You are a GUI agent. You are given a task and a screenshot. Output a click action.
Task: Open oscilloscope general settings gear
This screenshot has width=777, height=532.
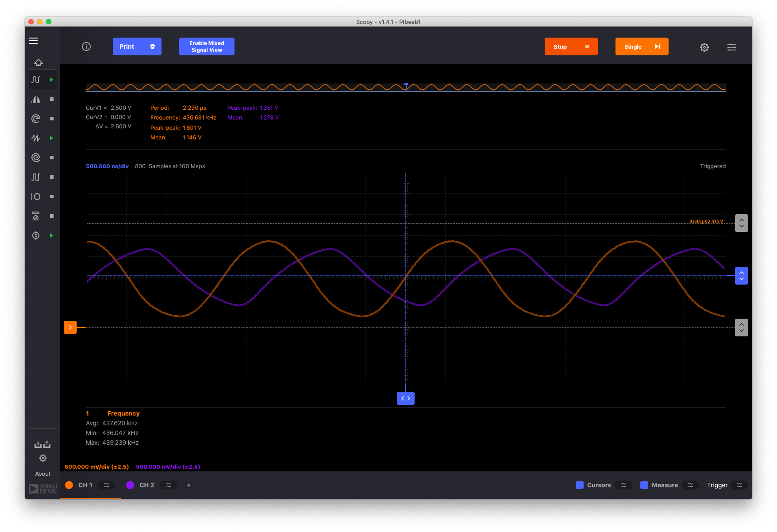[704, 47]
